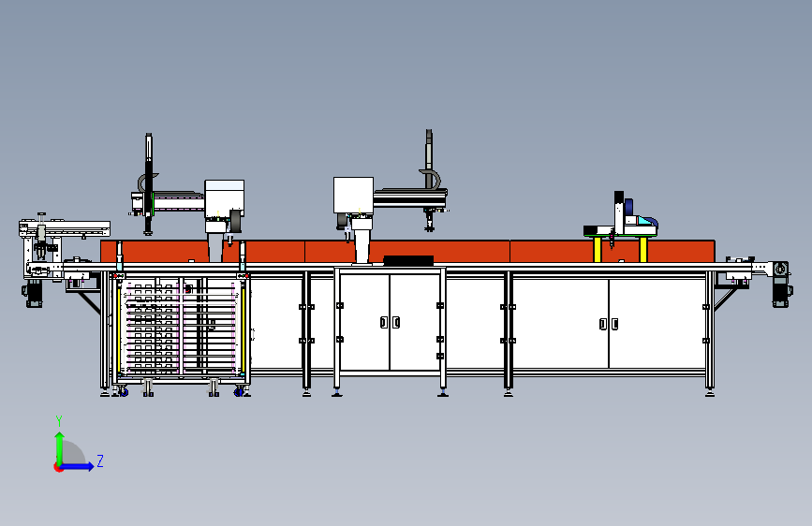Select the white head box of the middle gantry
Image resolution: width=812 pixels, height=526 pixels.
click(x=353, y=196)
